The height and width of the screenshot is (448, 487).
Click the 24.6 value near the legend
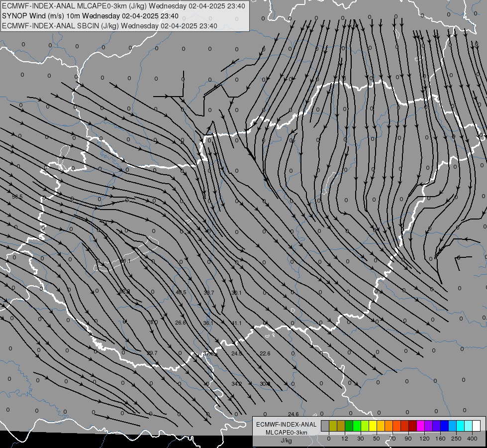pyautogui.click(x=293, y=414)
